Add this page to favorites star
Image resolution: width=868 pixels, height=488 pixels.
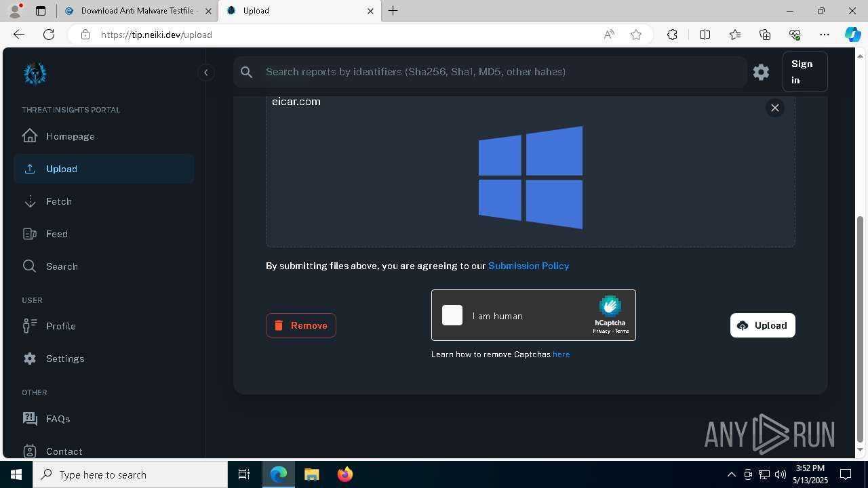636,35
